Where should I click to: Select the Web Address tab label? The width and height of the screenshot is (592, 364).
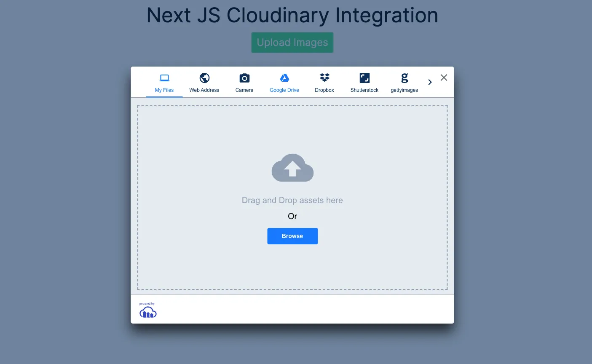(204, 90)
